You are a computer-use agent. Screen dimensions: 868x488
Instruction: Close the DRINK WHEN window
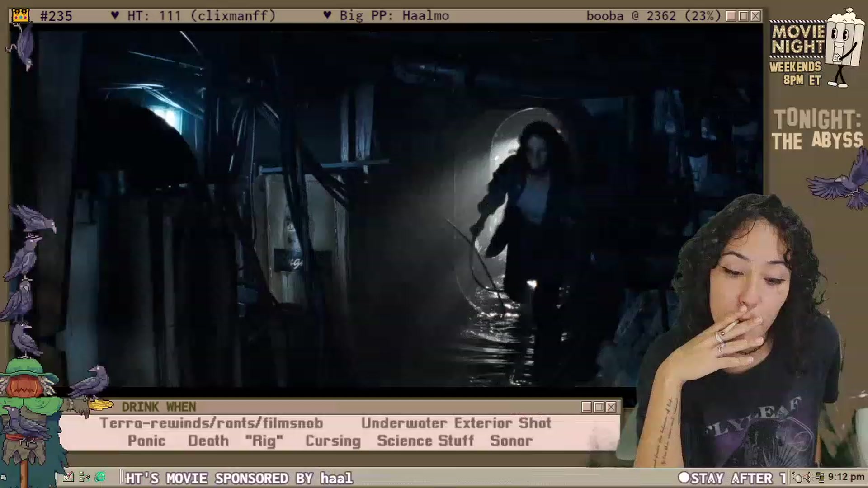[611, 407]
